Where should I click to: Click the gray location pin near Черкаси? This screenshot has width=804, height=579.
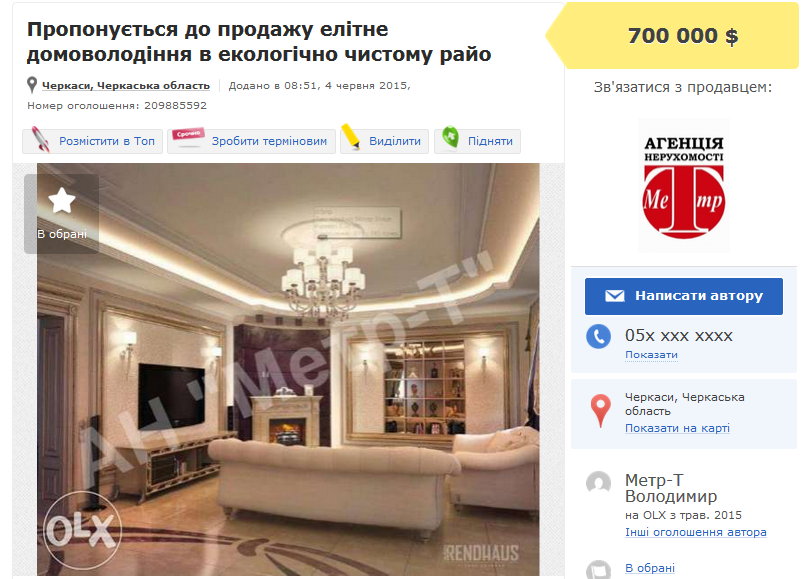pos(32,85)
